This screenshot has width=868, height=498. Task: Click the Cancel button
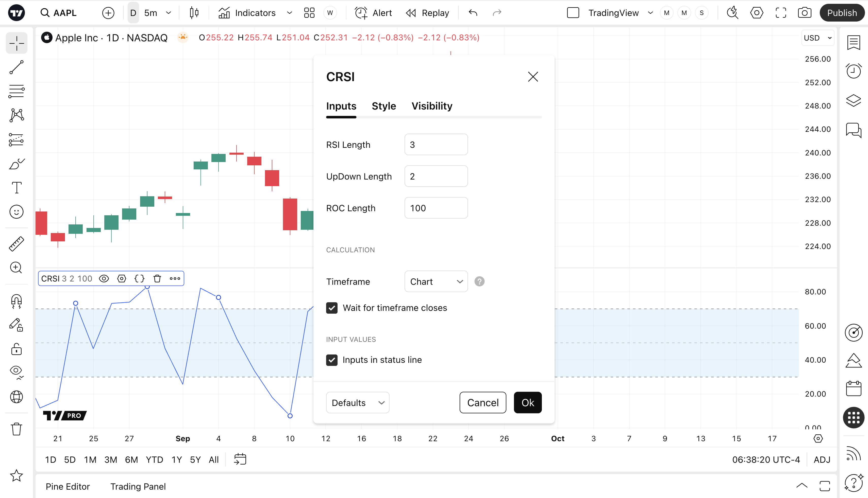click(482, 403)
